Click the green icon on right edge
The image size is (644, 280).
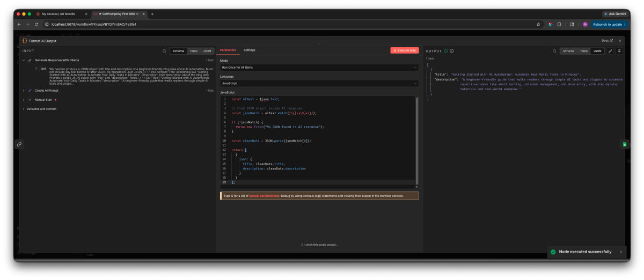[625, 144]
